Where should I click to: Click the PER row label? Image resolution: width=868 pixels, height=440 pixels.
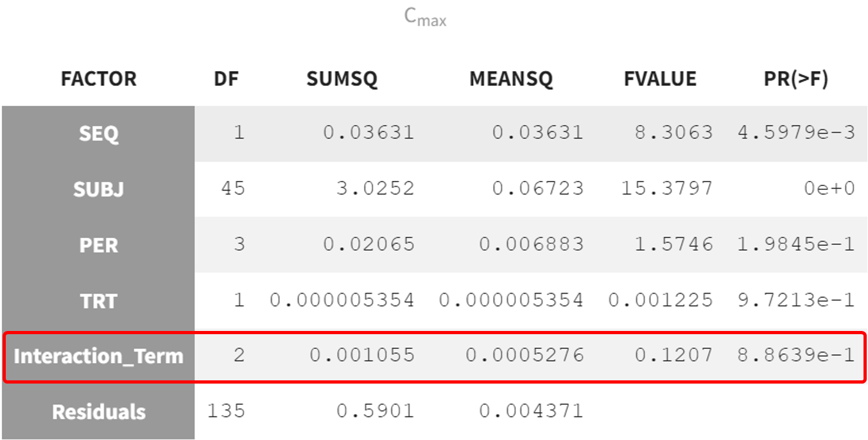click(x=98, y=245)
